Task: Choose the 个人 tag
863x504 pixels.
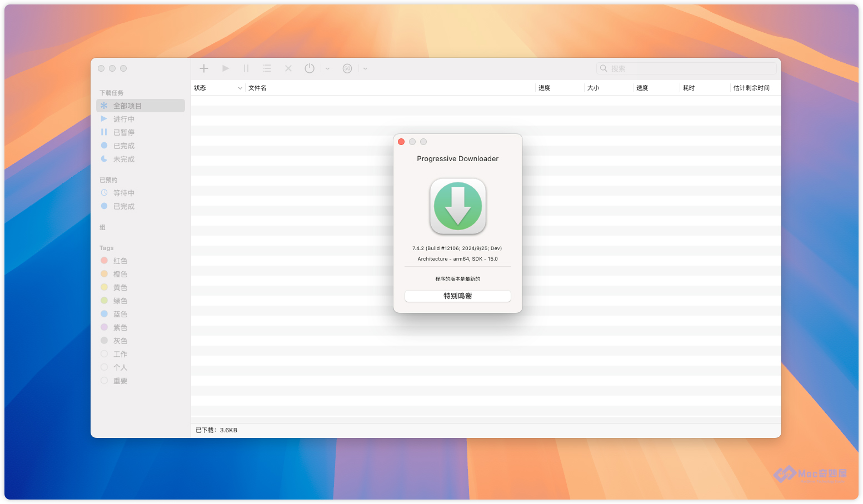Action: [141, 367]
